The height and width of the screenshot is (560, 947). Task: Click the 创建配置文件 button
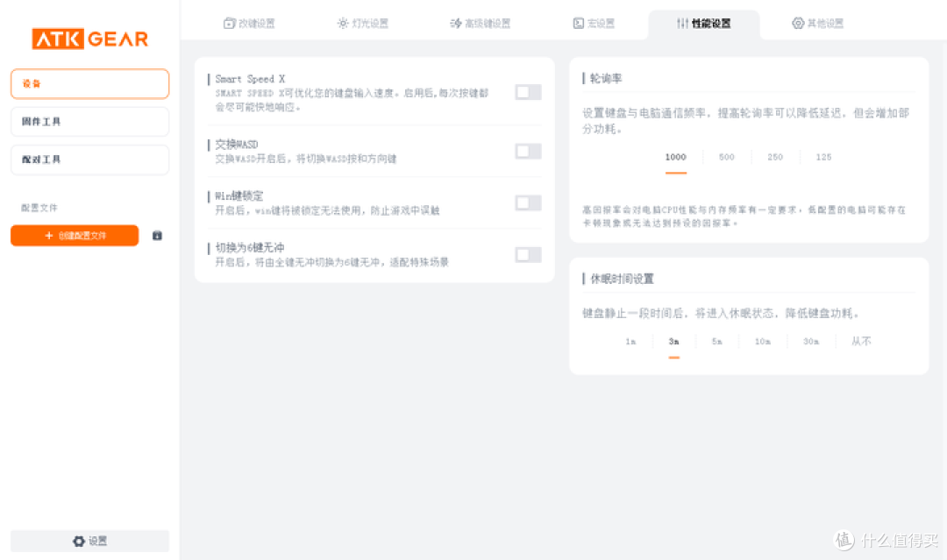tap(75, 236)
